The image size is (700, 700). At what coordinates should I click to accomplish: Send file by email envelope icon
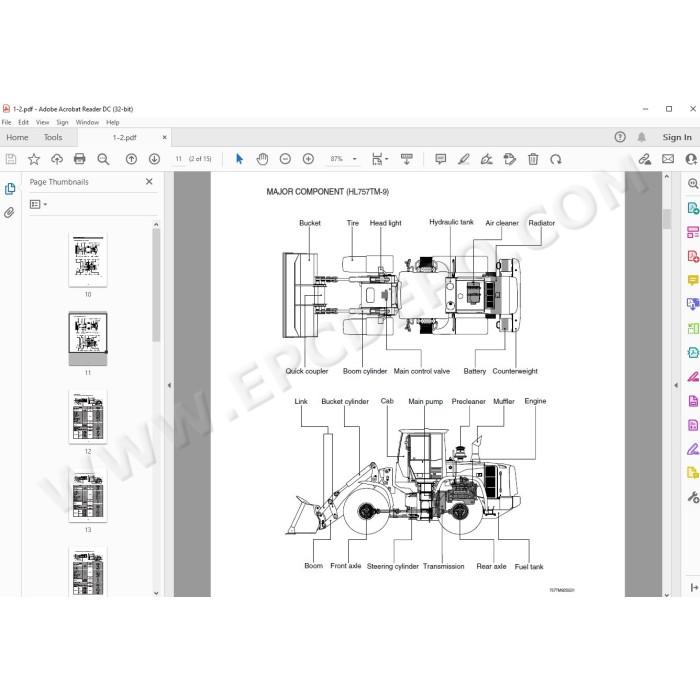click(668, 159)
